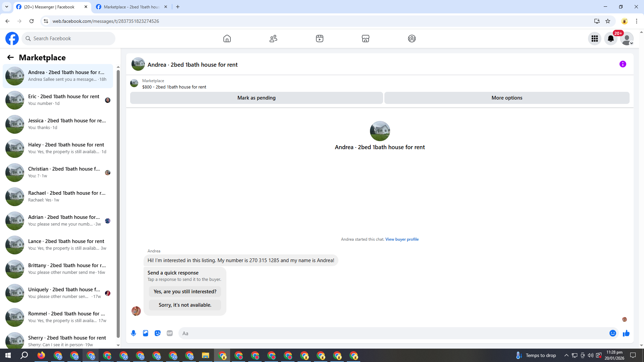Choose a GIF icon
644x362 pixels.
tap(170, 333)
